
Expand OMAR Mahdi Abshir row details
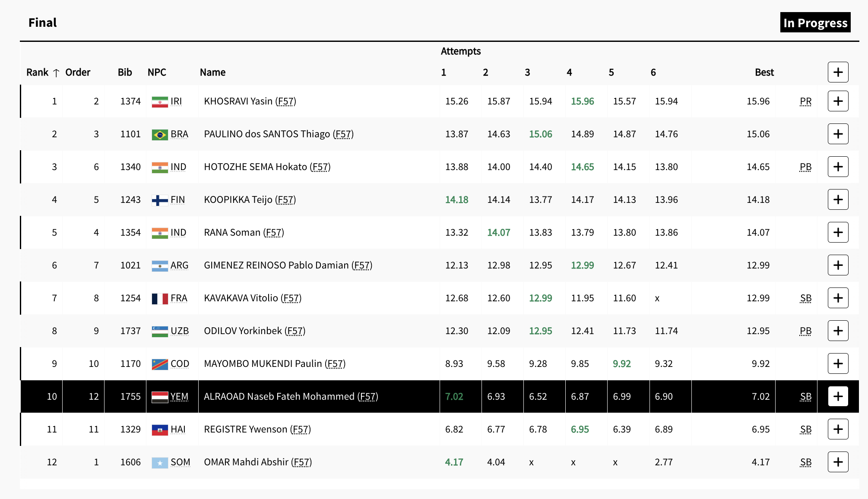tap(838, 462)
